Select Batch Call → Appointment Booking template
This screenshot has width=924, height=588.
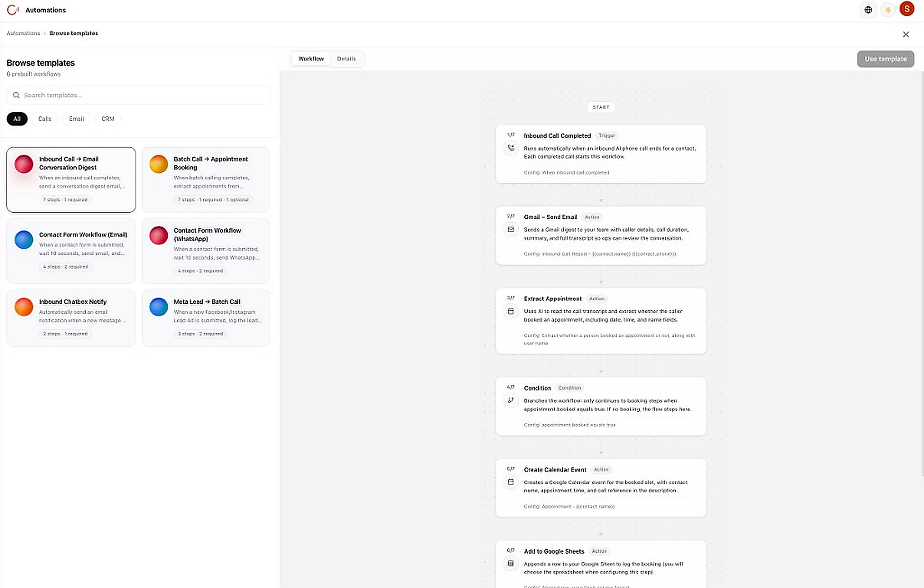[x=206, y=179]
